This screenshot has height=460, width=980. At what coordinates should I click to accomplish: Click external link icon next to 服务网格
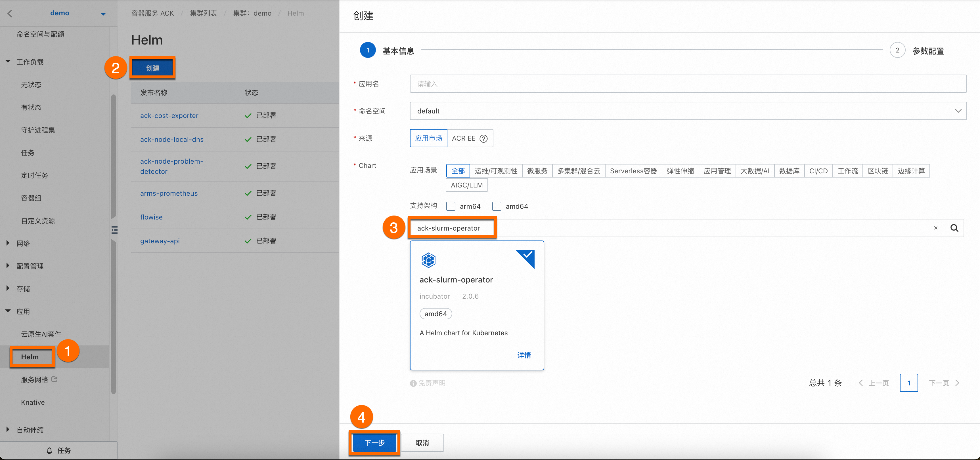pos(55,379)
